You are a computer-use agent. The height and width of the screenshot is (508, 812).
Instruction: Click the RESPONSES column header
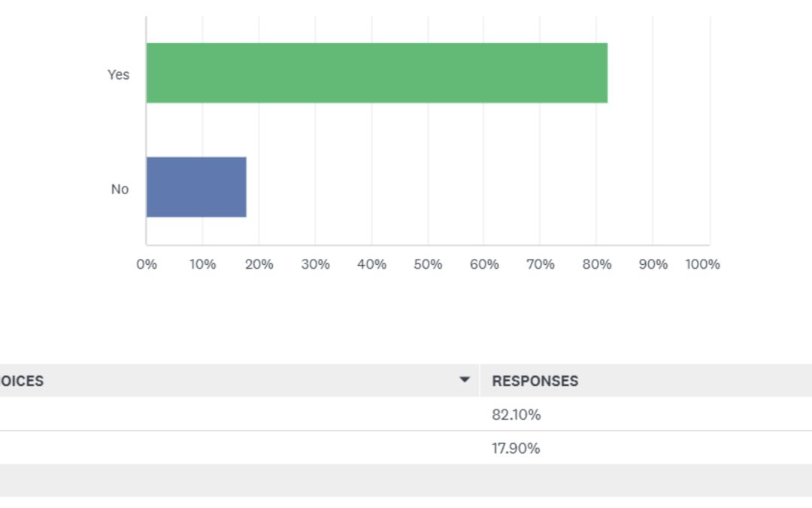pyautogui.click(x=535, y=381)
